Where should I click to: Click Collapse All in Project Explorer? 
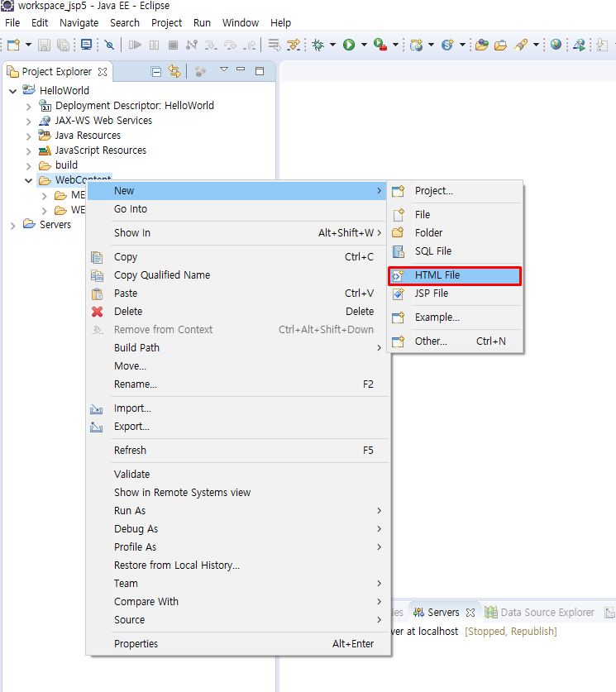[155, 71]
